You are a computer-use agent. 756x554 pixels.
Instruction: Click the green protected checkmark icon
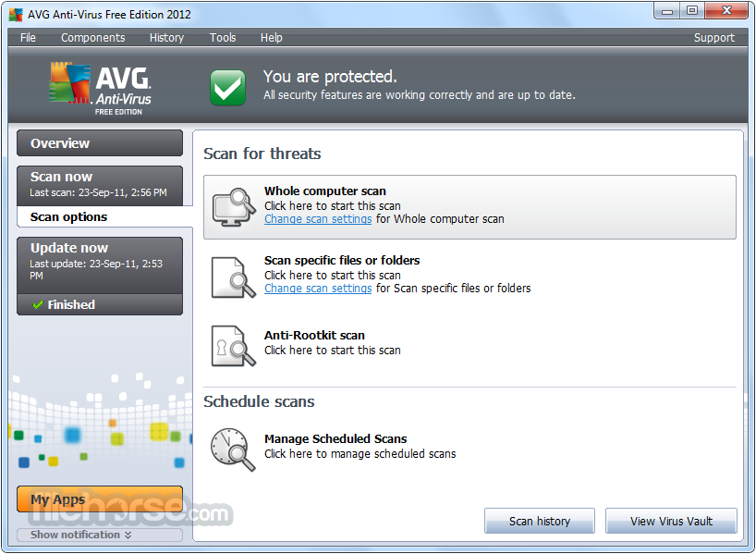tap(227, 87)
